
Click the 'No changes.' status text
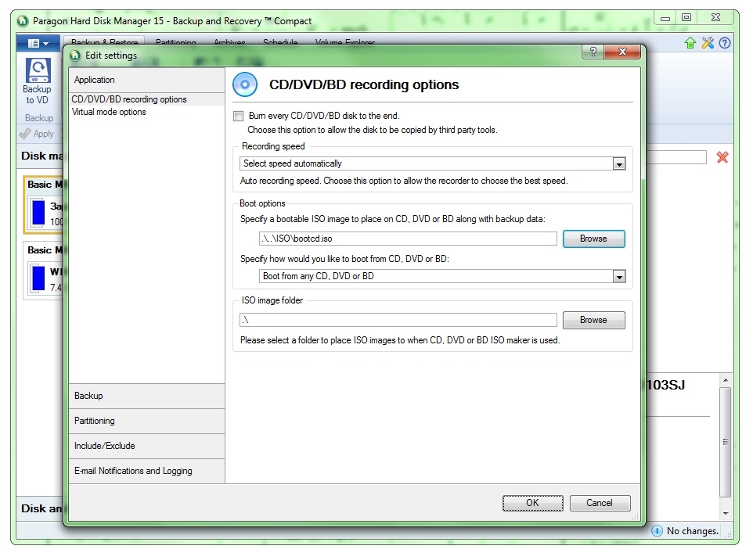693,531
